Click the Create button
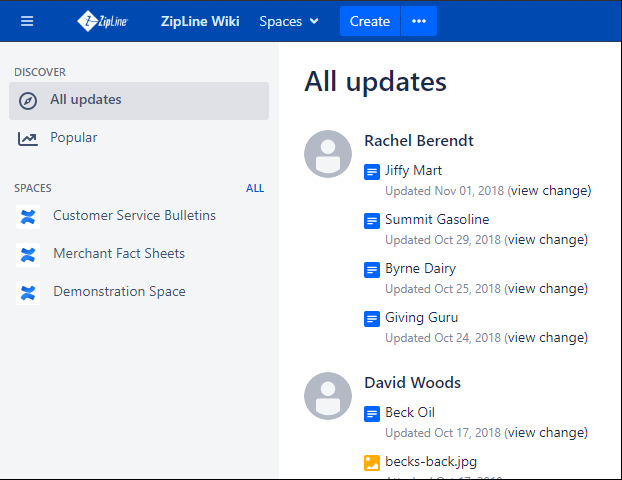622x480 pixels. pos(370,21)
